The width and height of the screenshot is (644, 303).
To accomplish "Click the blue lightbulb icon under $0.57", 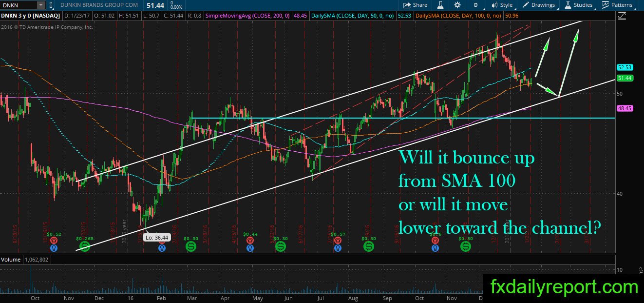I will click(337, 248).
